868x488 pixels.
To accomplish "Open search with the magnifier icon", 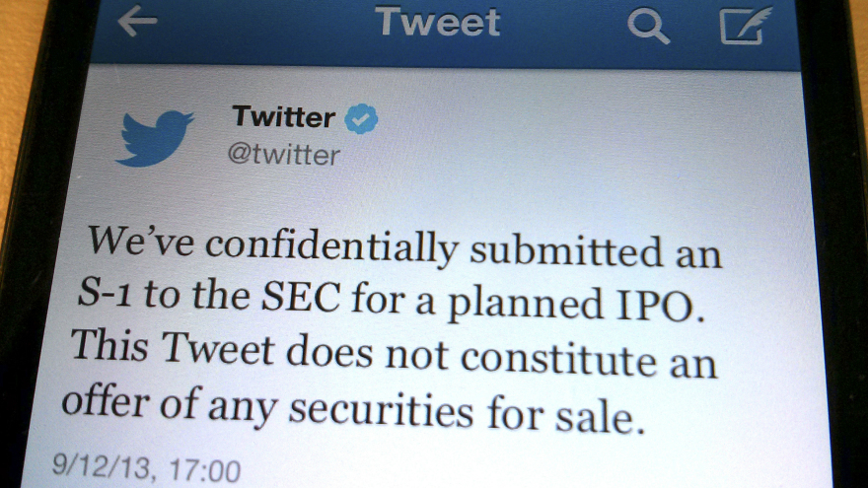I will [648, 27].
